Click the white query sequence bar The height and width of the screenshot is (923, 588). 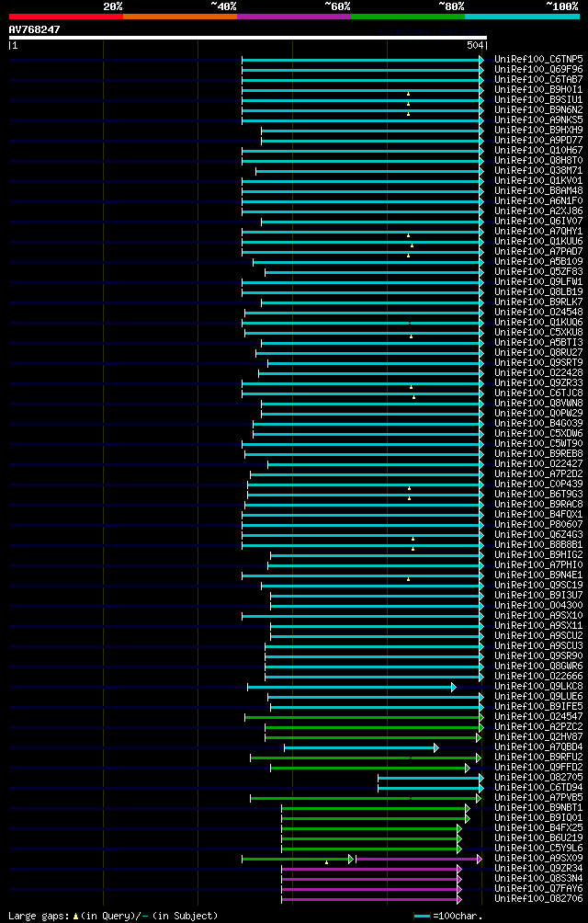tap(247, 38)
